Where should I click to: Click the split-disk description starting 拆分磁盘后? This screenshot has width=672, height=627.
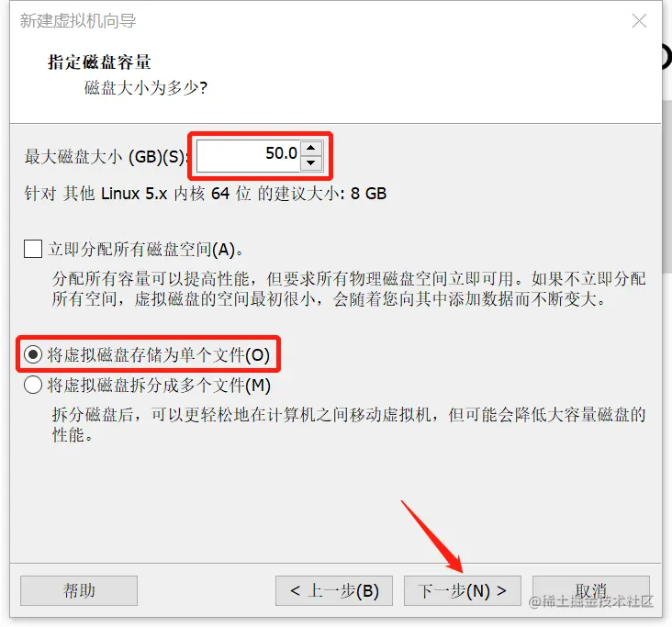coord(349,425)
